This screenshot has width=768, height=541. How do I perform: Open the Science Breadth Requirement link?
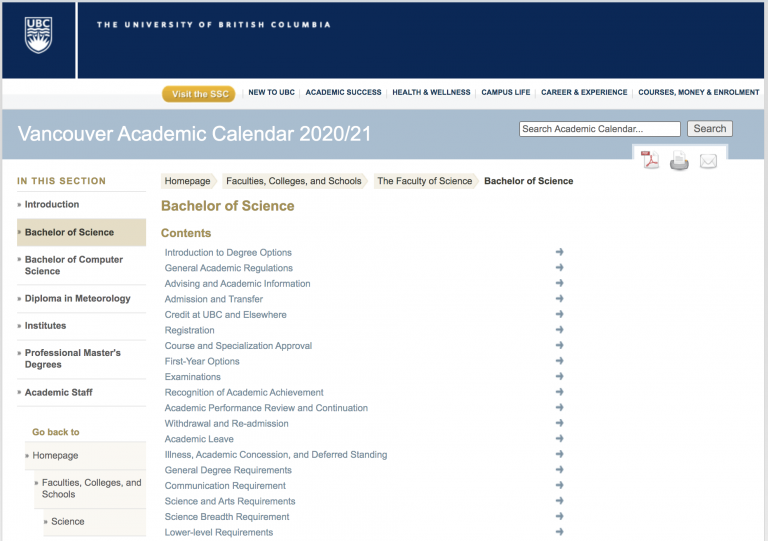pyautogui.click(x=227, y=517)
